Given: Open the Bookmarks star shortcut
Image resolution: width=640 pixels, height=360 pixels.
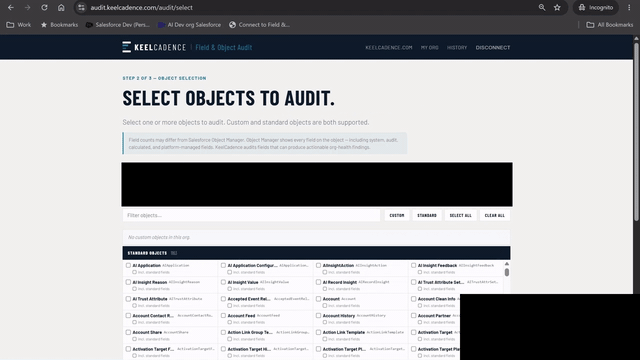Looking at the screenshot, I should tap(59, 25).
